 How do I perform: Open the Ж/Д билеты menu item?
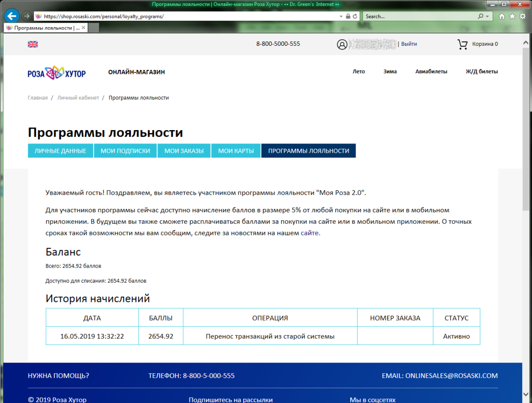[482, 71]
